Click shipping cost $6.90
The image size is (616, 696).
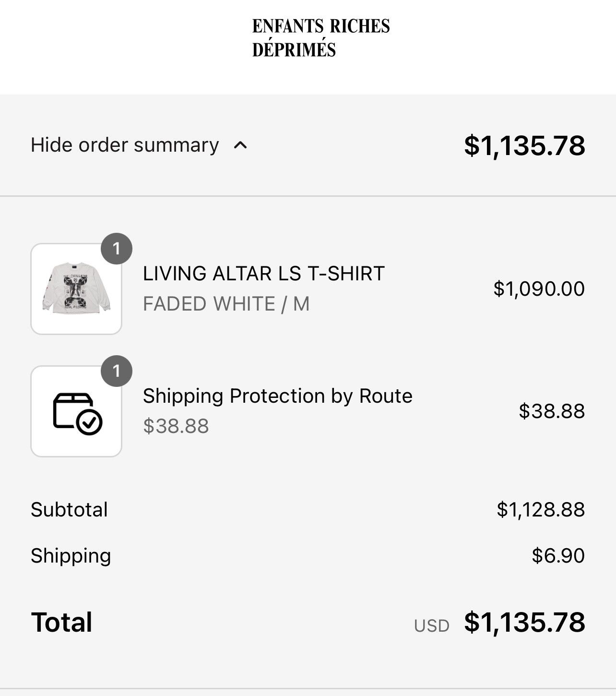[558, 556]
